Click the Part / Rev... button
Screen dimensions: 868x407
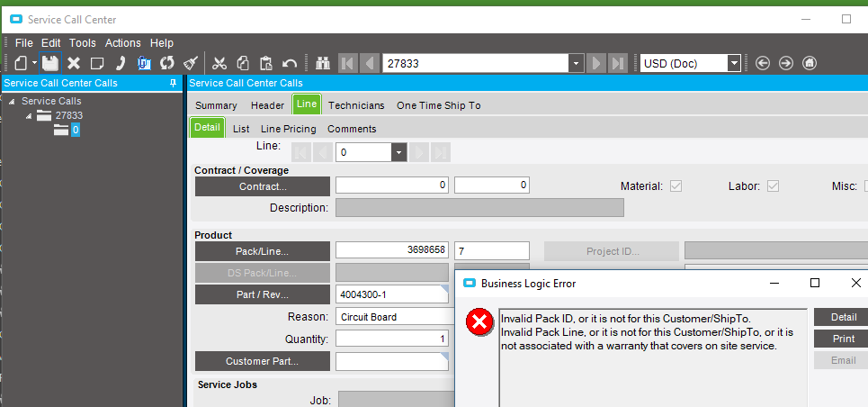point(263,294)
